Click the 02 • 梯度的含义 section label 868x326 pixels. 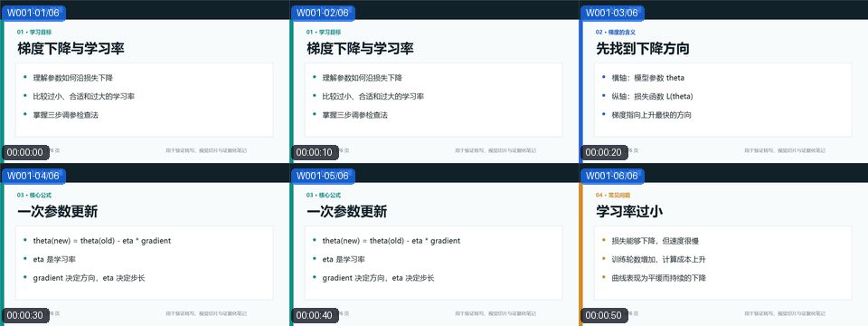pyautogui.click(x=616, y=33)
